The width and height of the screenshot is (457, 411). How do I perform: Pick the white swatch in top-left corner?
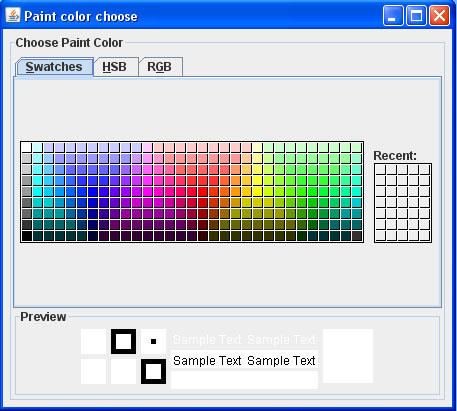(x=27, y=147)
